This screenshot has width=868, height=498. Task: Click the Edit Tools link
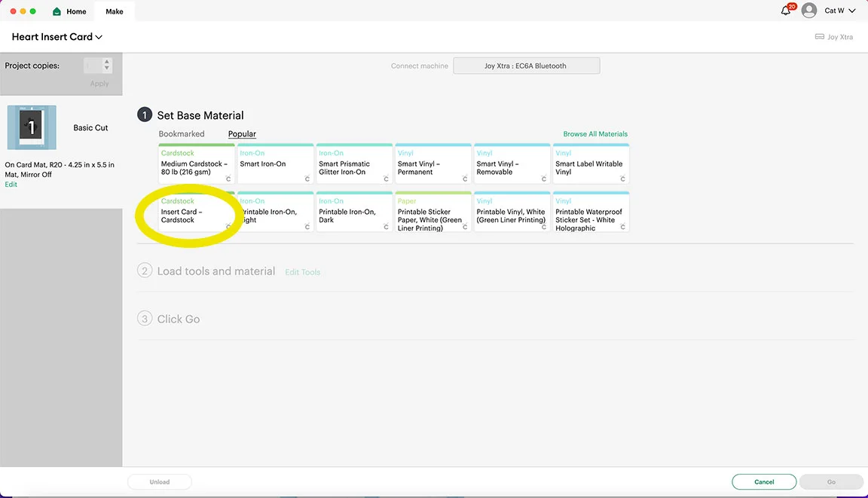(303, 272)
